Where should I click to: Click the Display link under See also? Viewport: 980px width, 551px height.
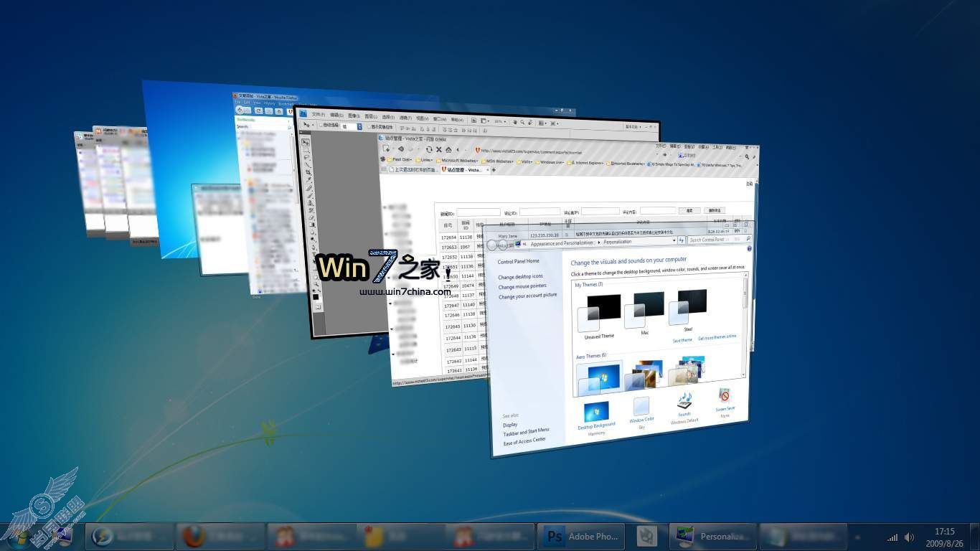[x=510, y=424]
